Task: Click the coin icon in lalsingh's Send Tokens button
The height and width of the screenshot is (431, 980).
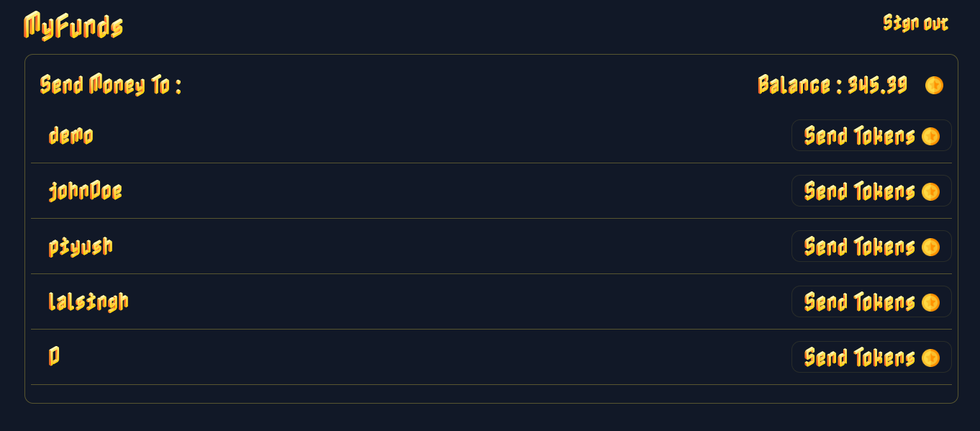Action: pos(930,302)
